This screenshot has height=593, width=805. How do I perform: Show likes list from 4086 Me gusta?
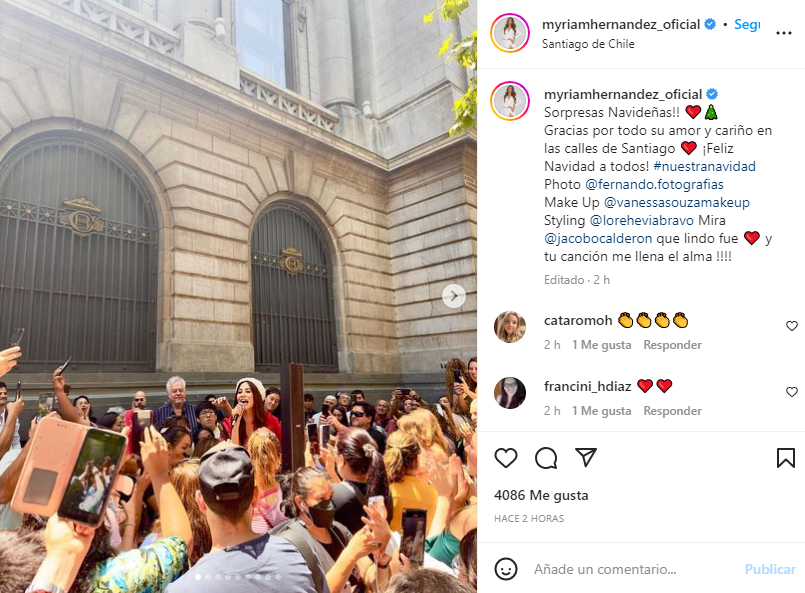[x=541, y=495]
